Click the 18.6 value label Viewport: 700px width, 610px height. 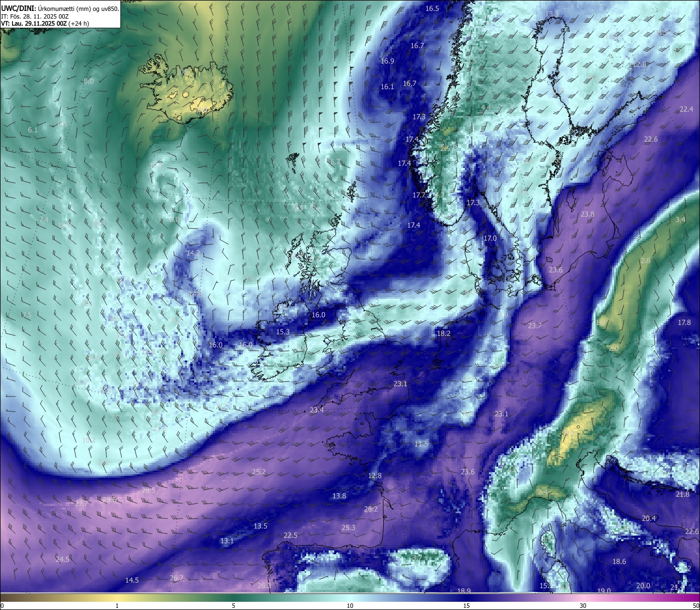click(x=619, y=561)
